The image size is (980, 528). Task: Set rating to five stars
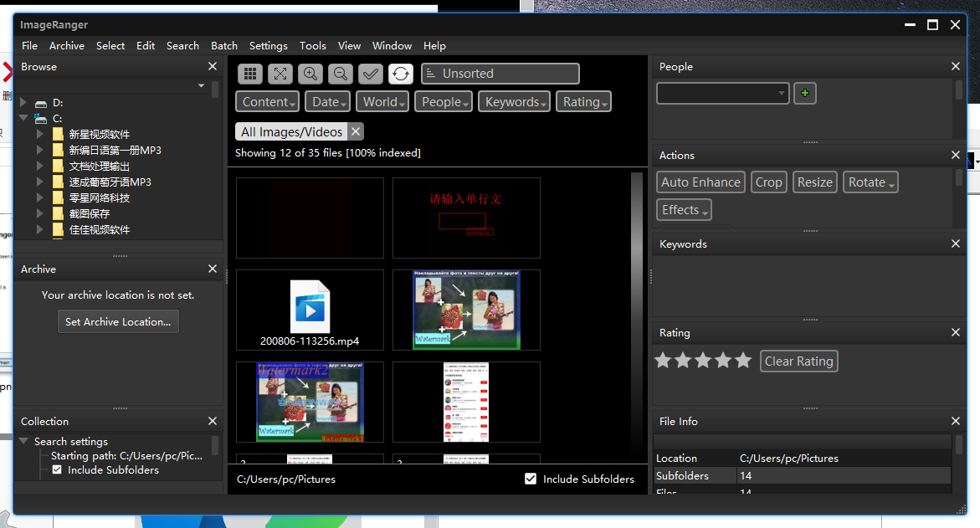click(x=743, y=361)
